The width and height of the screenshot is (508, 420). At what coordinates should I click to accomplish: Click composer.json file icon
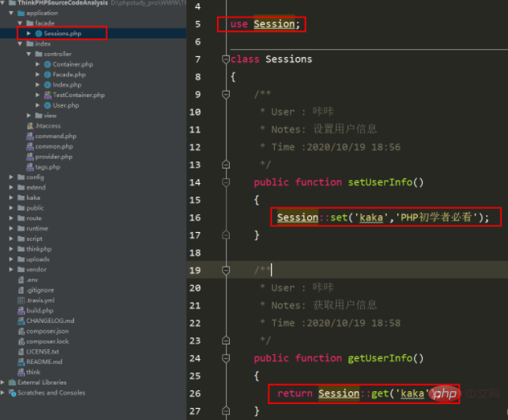pyautogui.click(x=22, y=331)
